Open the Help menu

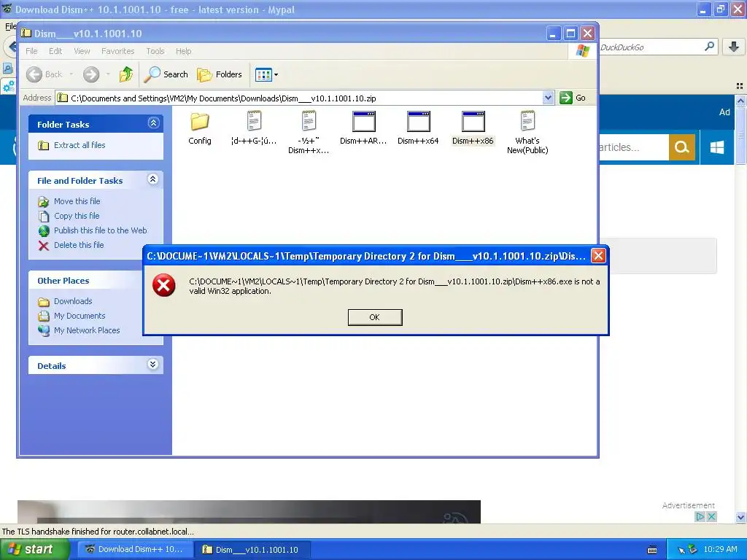point(183,51)
